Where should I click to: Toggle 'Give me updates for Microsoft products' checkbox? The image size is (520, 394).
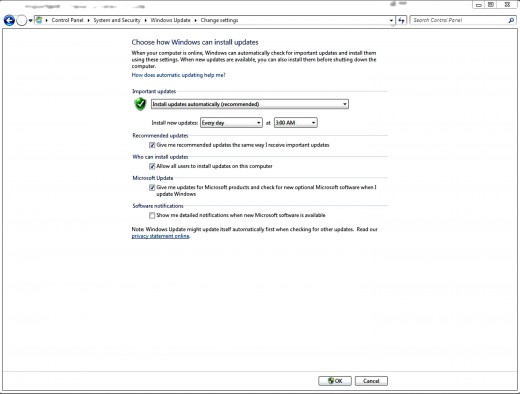click(x=152, y=187)
